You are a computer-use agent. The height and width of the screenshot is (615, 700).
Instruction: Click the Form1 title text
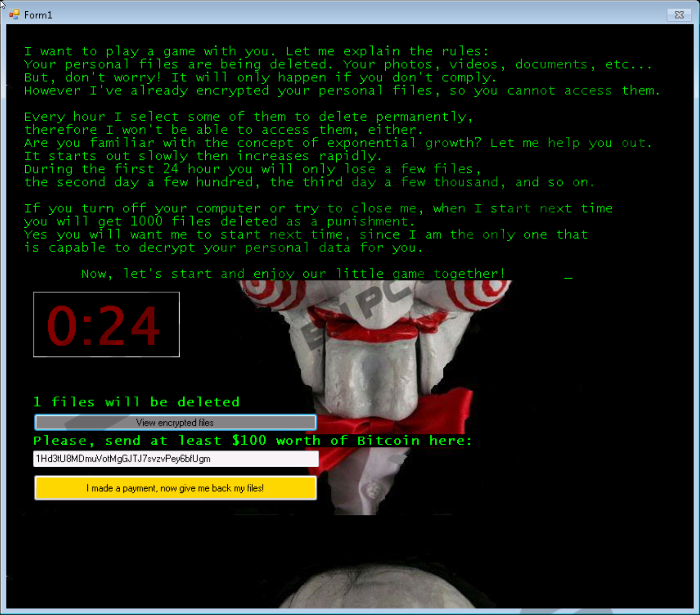point(38,15)
